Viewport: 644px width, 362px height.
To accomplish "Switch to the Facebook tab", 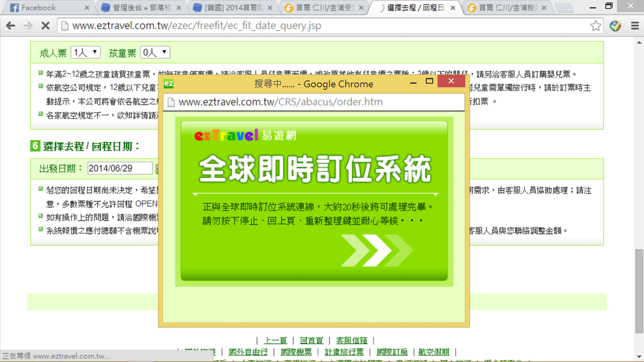I will (x=43, y=8).
